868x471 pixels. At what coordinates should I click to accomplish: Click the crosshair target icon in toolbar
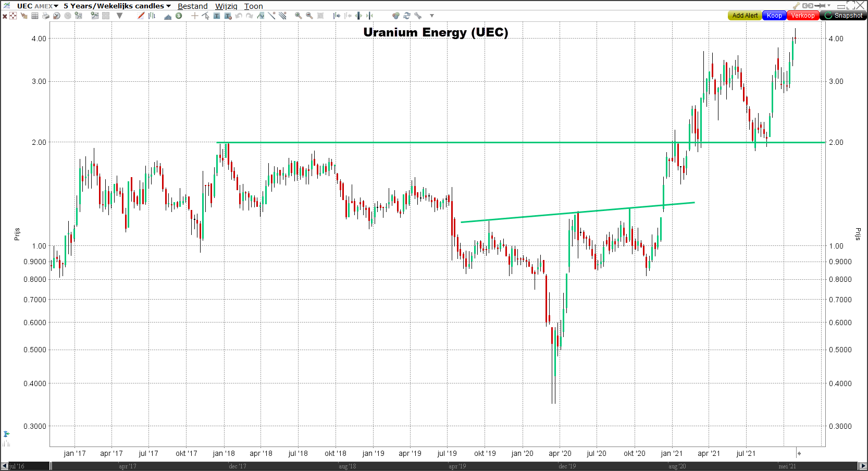(13, 16)
